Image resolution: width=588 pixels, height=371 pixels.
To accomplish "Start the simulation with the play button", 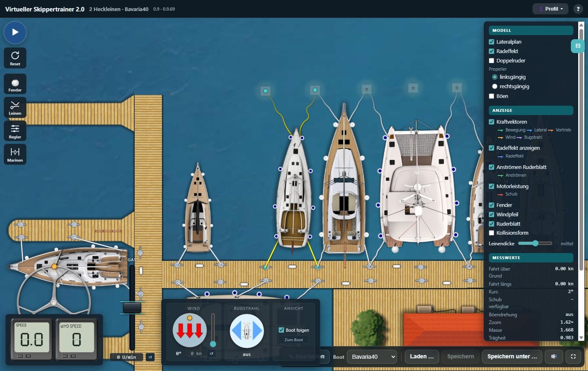I will 15,32.
